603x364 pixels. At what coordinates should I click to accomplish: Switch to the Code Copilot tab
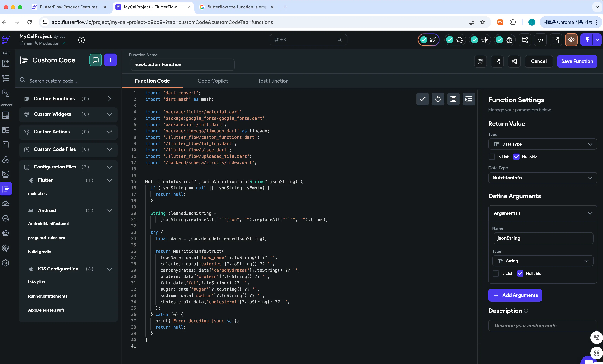click(x=212, y=81)
